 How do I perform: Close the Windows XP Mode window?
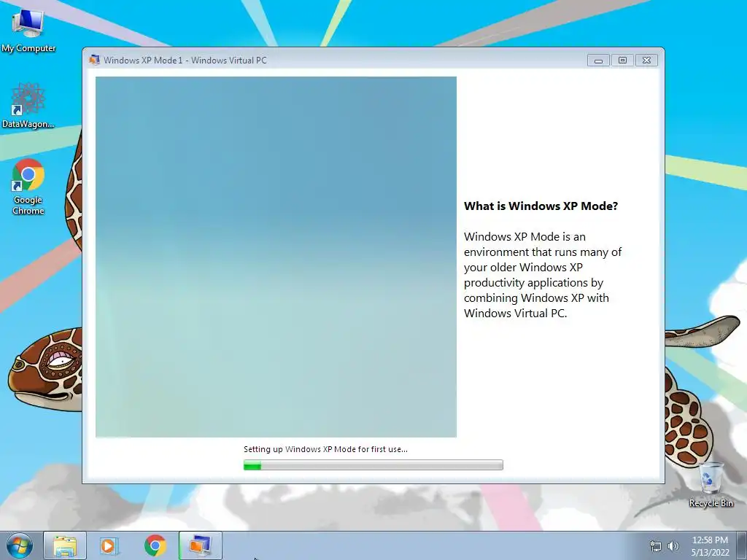click(x=646, y=61)
